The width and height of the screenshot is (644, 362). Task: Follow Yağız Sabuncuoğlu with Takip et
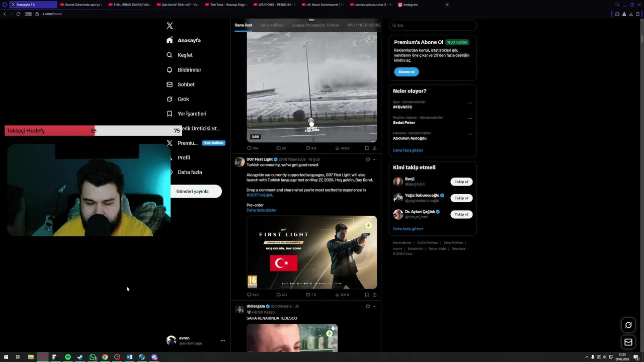[x=461, y=198]
